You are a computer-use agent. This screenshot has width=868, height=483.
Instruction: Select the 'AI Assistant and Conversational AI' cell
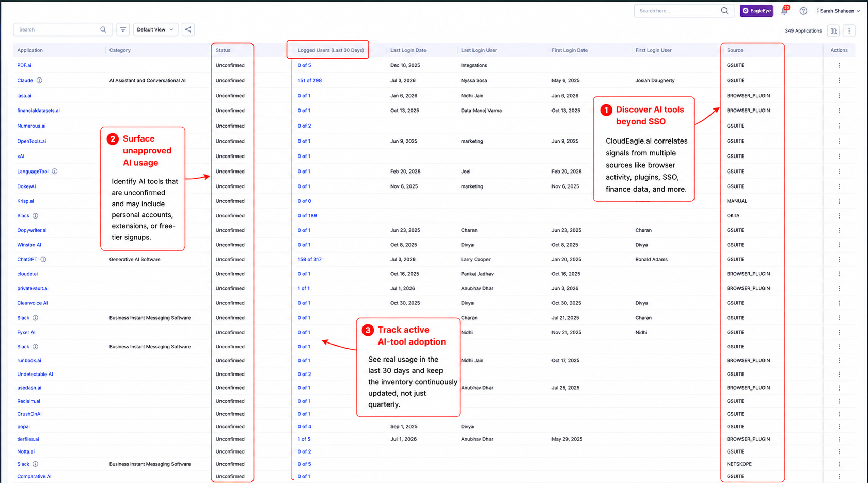pos(148,81)
